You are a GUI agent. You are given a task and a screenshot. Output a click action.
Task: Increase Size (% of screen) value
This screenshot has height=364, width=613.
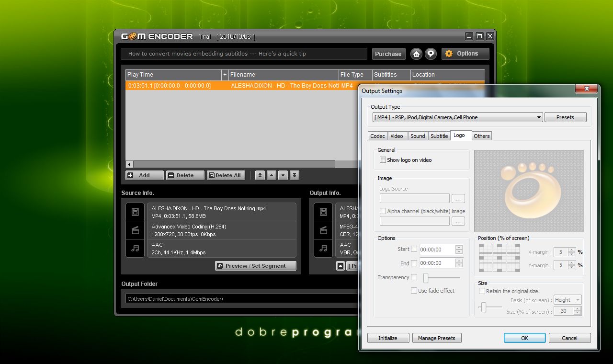(x=578, y=309)
